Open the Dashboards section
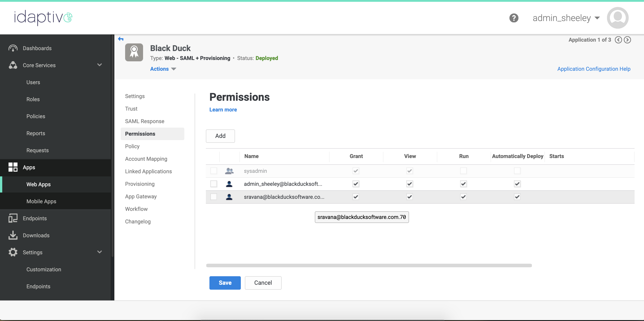Screen dimensions: 644x321 (13, 48)
